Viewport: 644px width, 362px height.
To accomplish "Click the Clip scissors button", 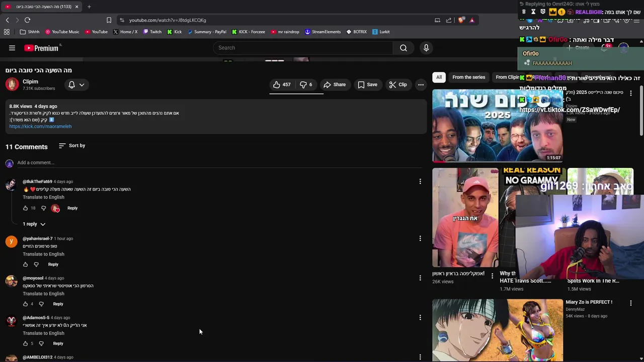I will (x=397, y=84).
